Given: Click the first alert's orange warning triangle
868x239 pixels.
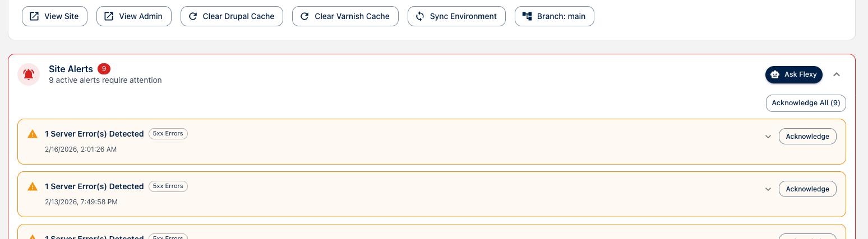Looking at the screenshot, I should [33, 134].
